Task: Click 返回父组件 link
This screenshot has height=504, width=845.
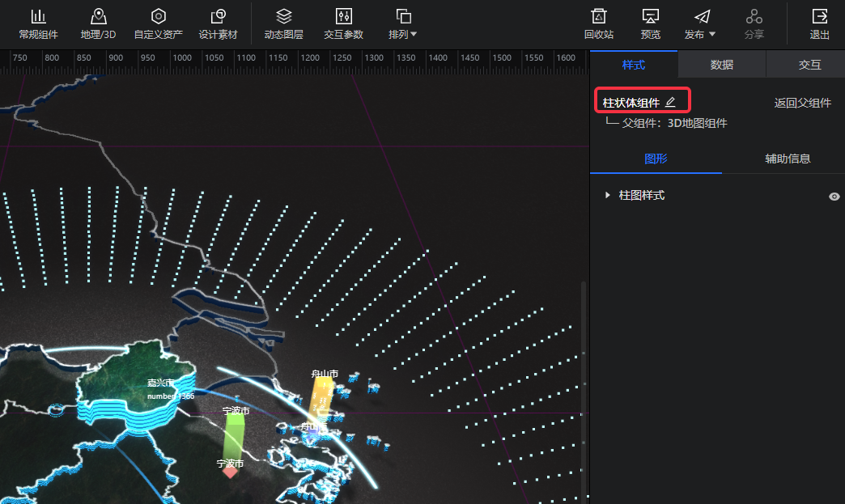Action: [802, 103]
